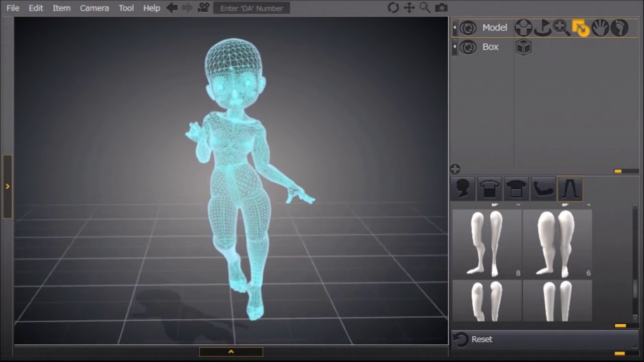Click the Box cube tag icon
The image size is (644, 362).
coord(523,47)
